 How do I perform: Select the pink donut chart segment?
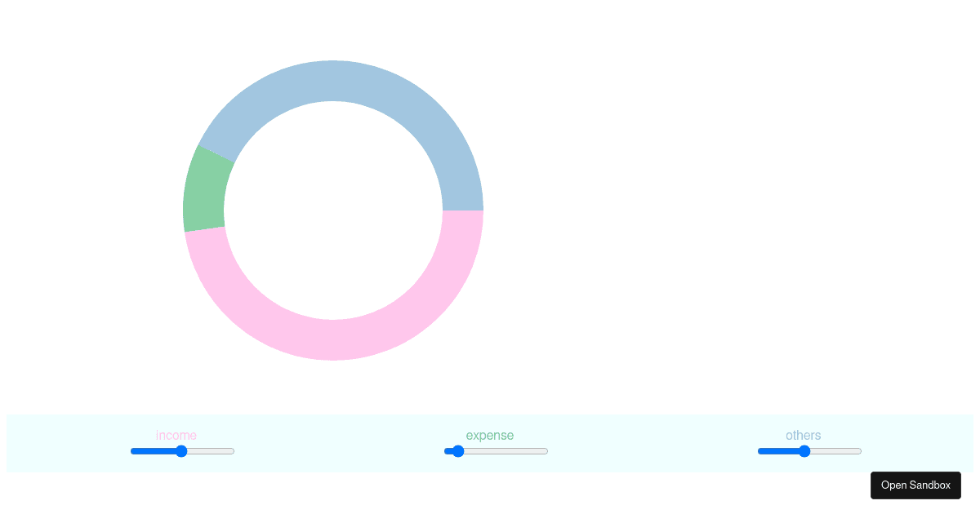(x=343, y=339)
